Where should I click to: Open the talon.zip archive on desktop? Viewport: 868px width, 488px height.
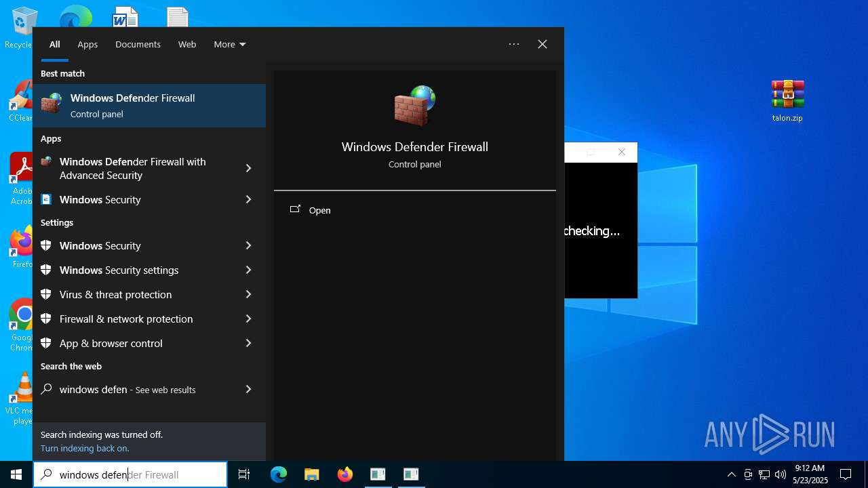pyautogui.click(x=787, y=101)
